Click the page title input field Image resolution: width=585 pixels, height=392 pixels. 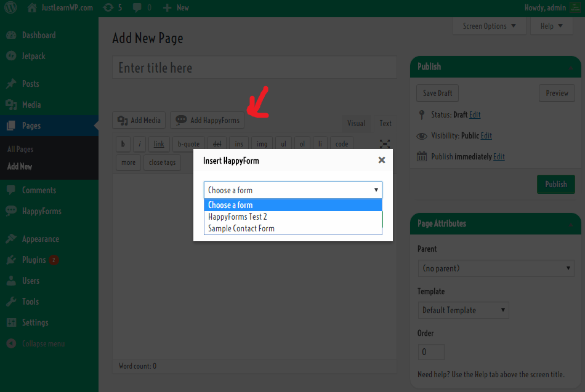254,68
